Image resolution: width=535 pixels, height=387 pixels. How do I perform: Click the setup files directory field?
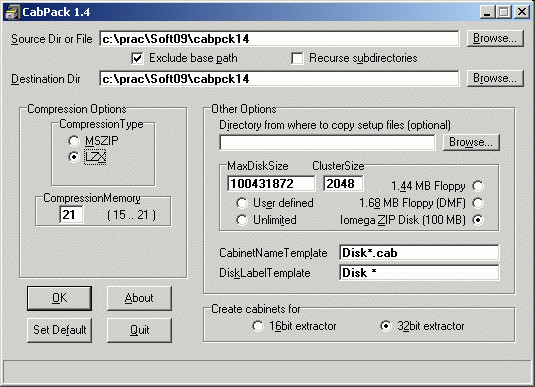tap(327, 142)
